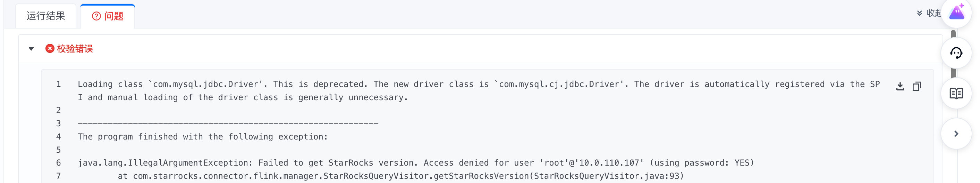Collapse the panel with 收起
This screenshot has height=183, width=980.
(x=933, y=13)
